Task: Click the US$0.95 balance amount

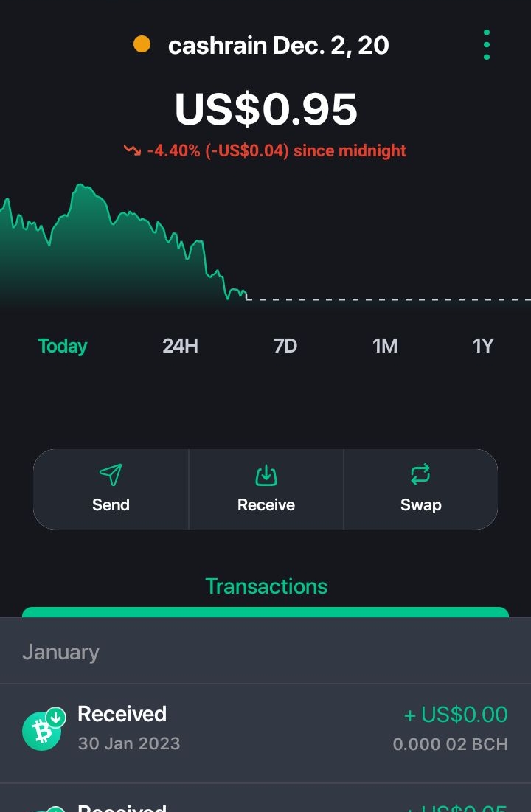Action: (266, 109)
